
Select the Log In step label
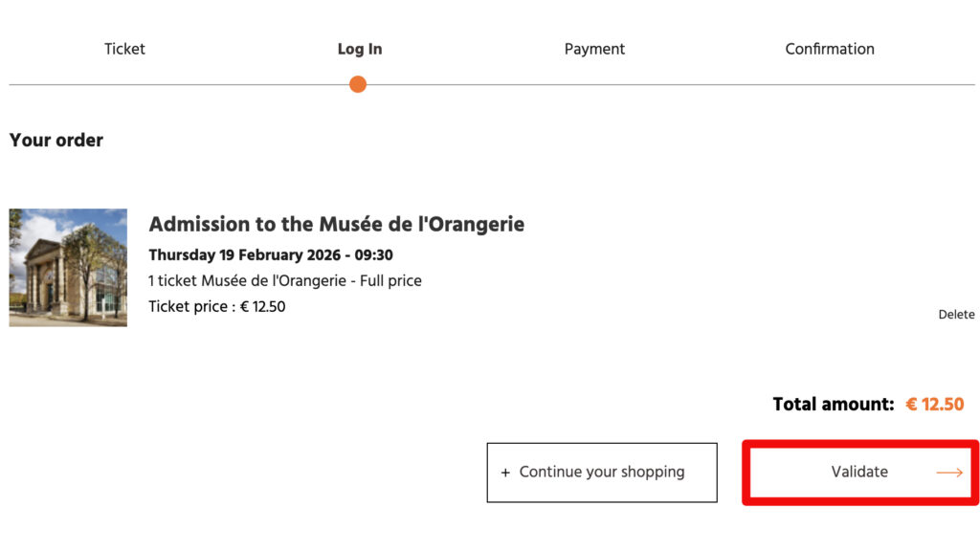360,49
